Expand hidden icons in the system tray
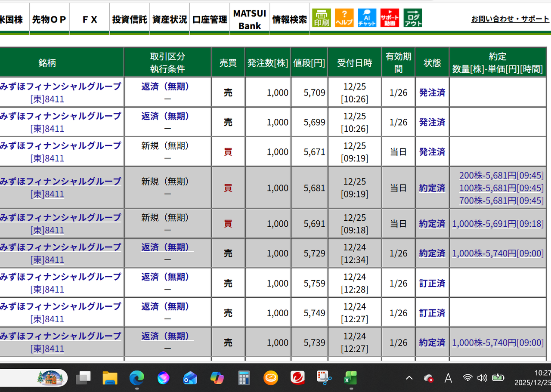Viewport: 551px width, 392px height. coord(409,378)
